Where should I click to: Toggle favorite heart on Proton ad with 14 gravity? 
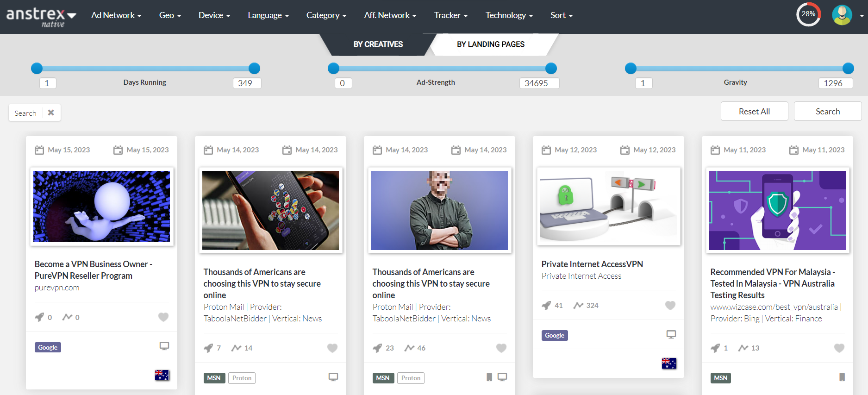pyautogui.click(x=332, y=348)
